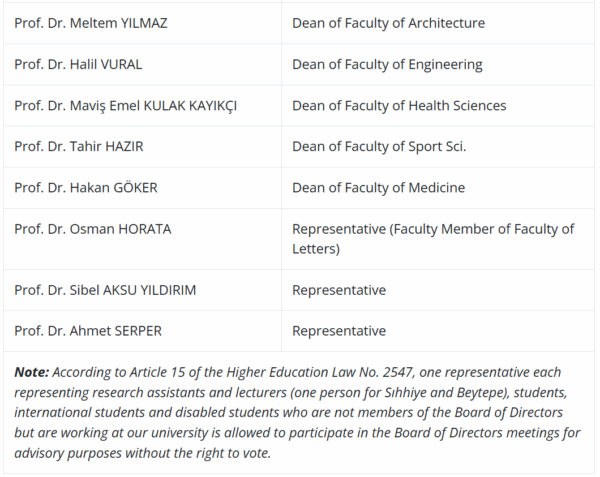
Task: Select the Dean of Faculty of Medicine cell
Action: pyautogui.click(x=378, y=187)
